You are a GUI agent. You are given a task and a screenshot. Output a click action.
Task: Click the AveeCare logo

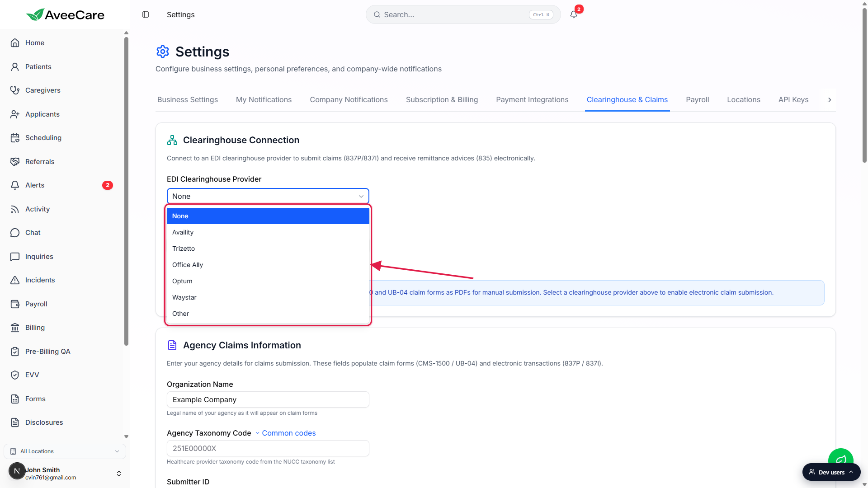pos(65,14)
